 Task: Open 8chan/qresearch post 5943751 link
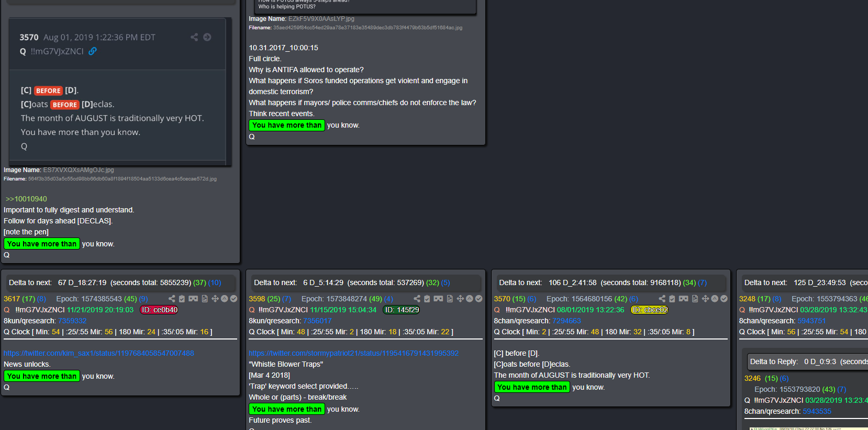811,321
